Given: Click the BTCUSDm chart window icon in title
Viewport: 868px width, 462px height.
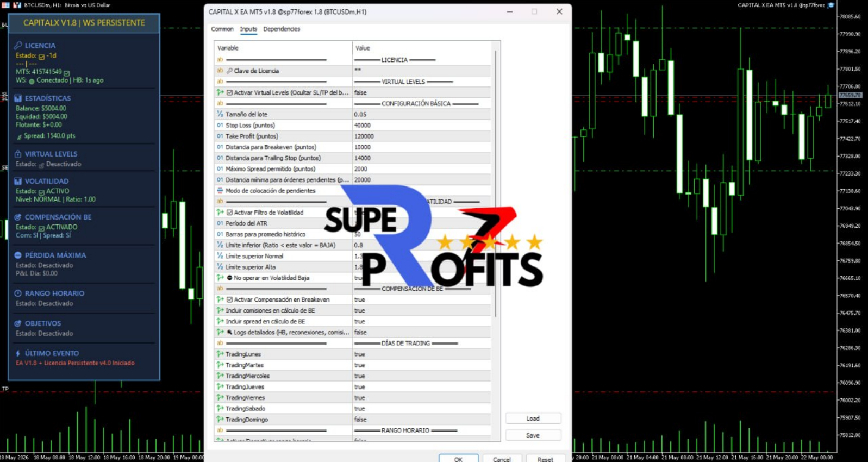Looking at the screenshot, I should click(x=17, y=5).
